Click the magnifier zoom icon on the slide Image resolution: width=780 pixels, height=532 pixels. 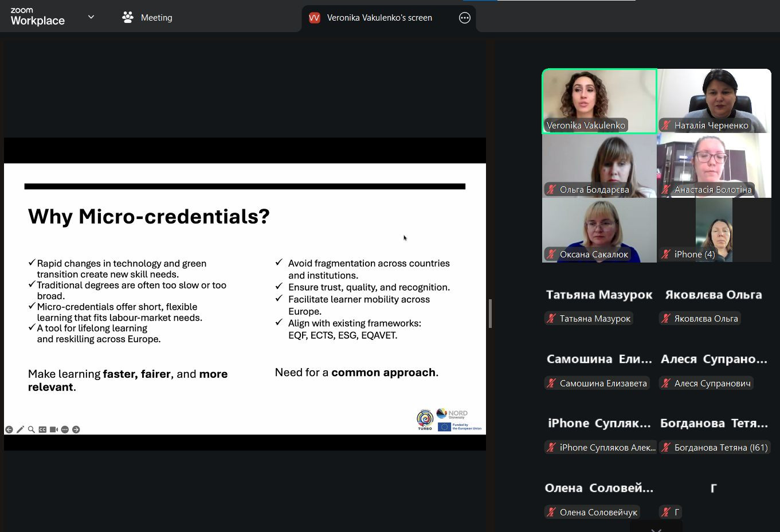tap(32, 429)
